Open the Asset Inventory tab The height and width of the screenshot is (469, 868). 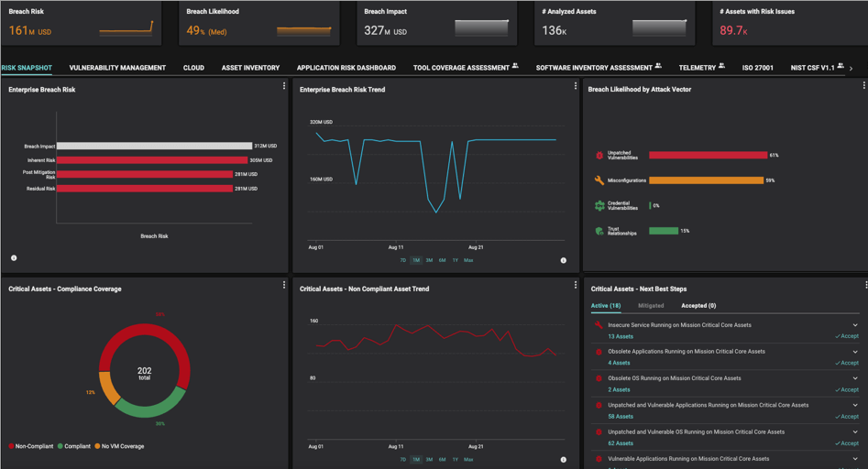pyautogui.click(x=251, y=68)
